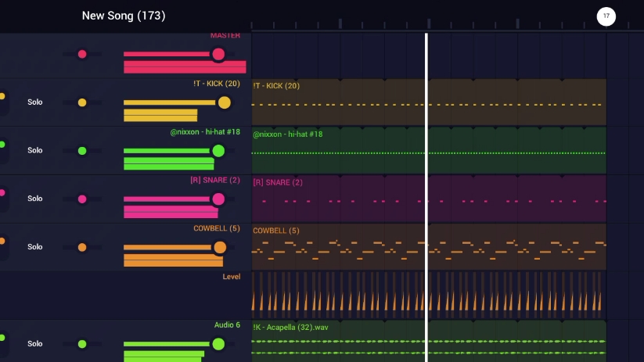This screenshot has width=644, height=362.
Task: Toggle the mute dot on the COWBELL track
Action: point(2,241)
